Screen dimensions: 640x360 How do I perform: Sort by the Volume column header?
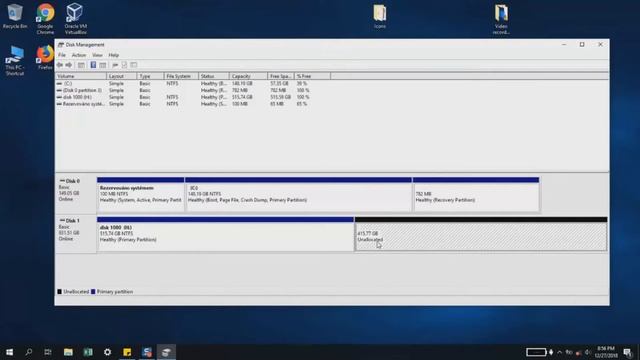tap(81, 76)
